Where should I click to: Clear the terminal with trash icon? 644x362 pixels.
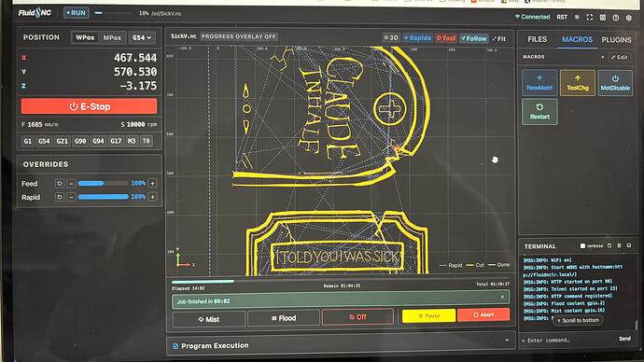coord(619,245)
